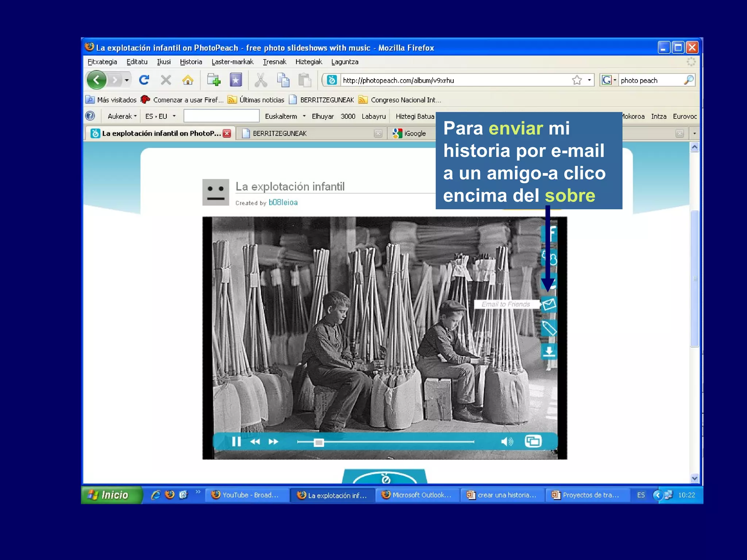Open the Historia menu
Screen dimensions: 747x560
pos(191,62)
